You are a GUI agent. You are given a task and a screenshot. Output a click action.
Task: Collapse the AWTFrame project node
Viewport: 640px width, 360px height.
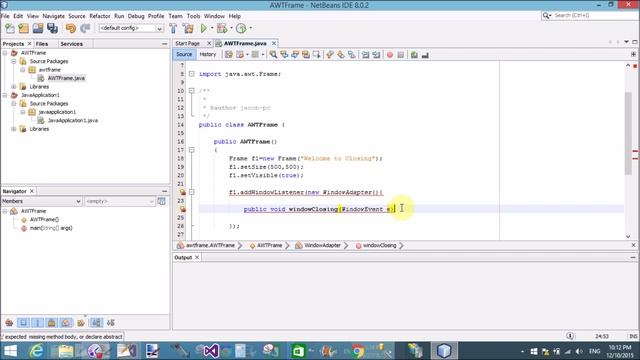click(5, 53)
